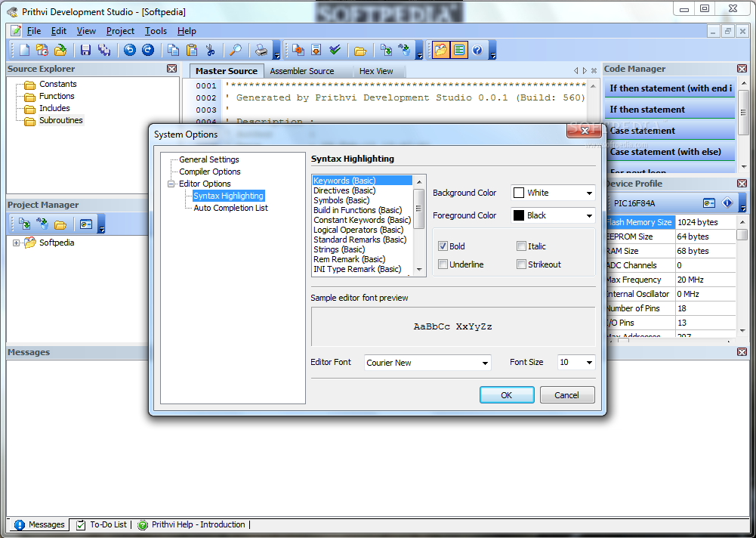Click the printer icon
Viewport: 756px width, 538px height.
(261, 50)
